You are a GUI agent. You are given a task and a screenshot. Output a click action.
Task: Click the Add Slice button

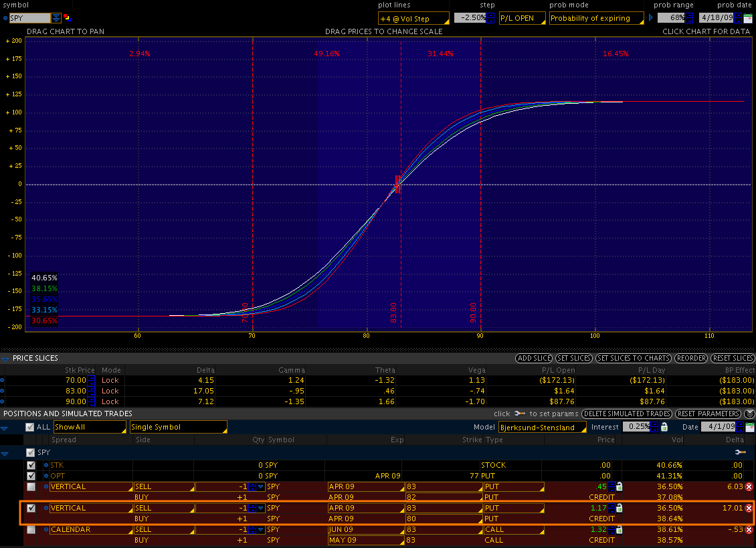pyautogui.click(x=534, y=359)
